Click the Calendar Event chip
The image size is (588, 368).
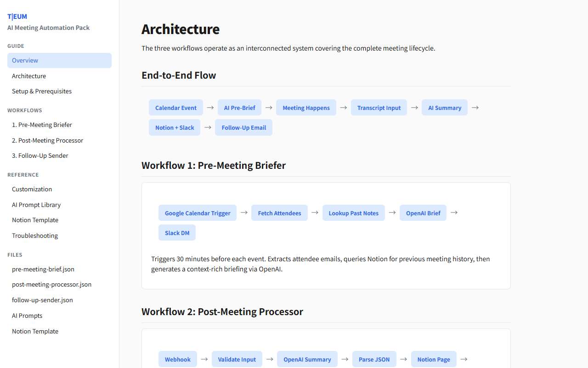pos(176,107)
